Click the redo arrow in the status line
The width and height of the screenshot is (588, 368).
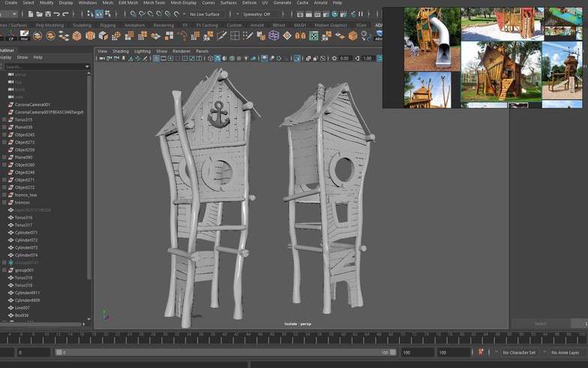pos(65,14)
